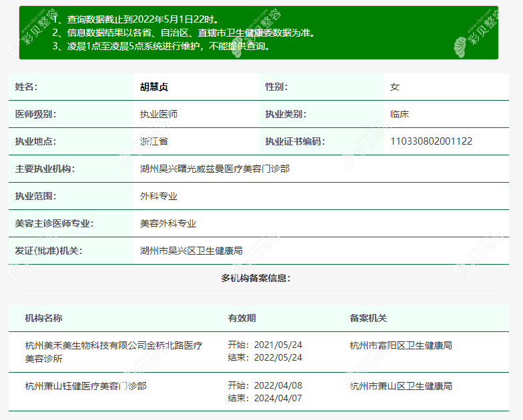Click the 多机构备案信息 heading
Image resolution: width=523 pixels, height=420 pixels.
point(256,278)
